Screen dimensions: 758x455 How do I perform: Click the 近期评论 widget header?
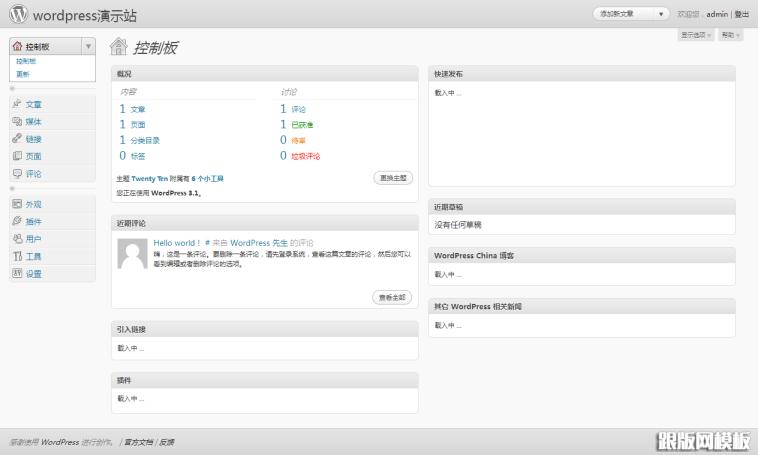264,223
